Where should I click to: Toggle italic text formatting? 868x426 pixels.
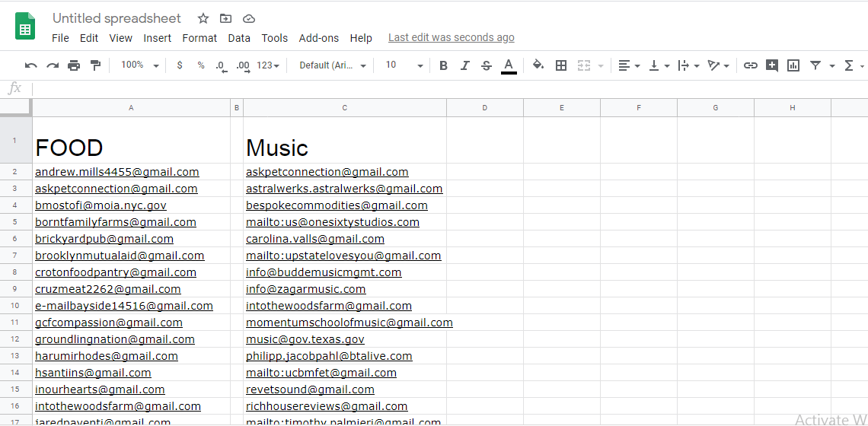(464, 65)
